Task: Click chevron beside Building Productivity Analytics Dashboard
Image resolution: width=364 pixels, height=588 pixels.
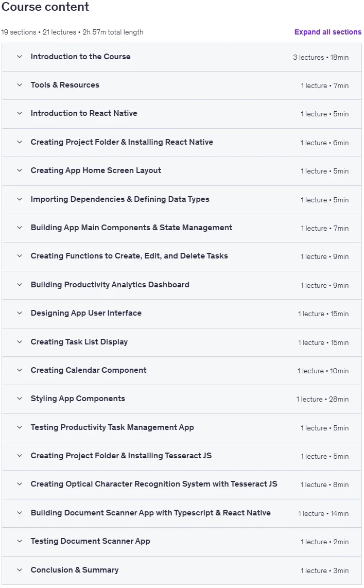Action: click(20, 285)
